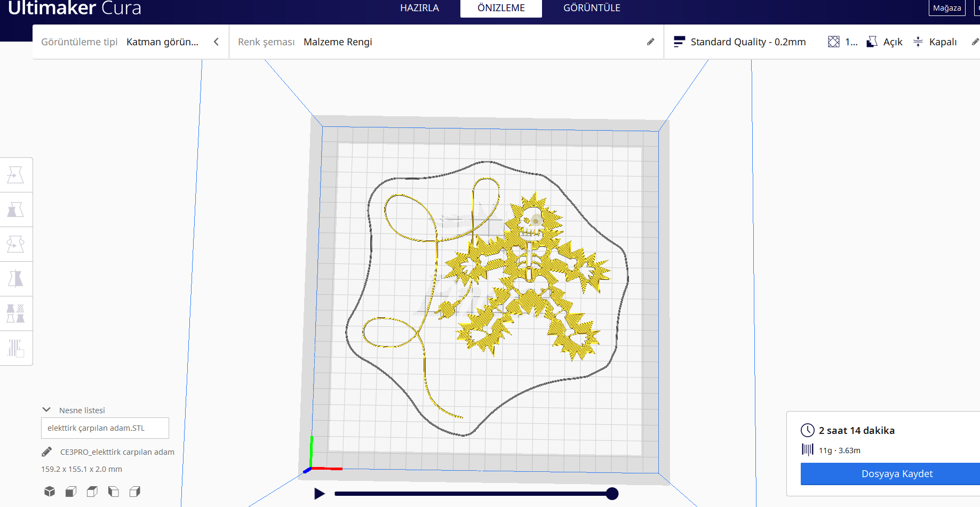Select the Scale tool
Viewport: 980px width, 507px height.
click(16, 209)
